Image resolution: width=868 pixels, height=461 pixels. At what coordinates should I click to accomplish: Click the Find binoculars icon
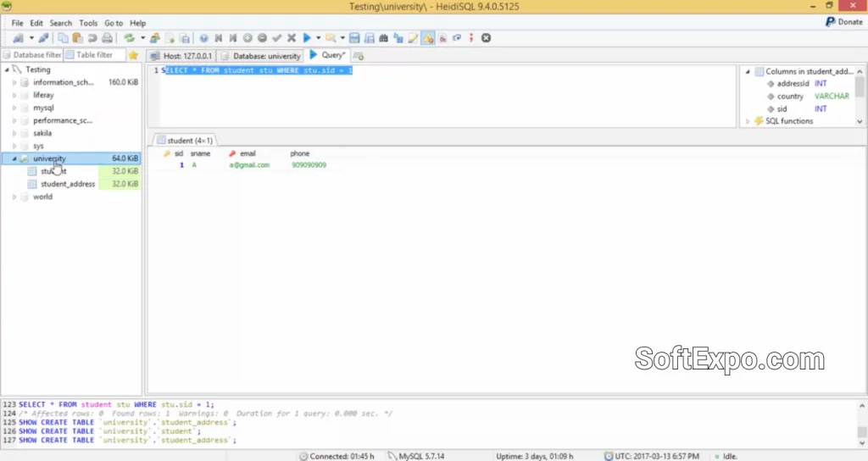383,38
